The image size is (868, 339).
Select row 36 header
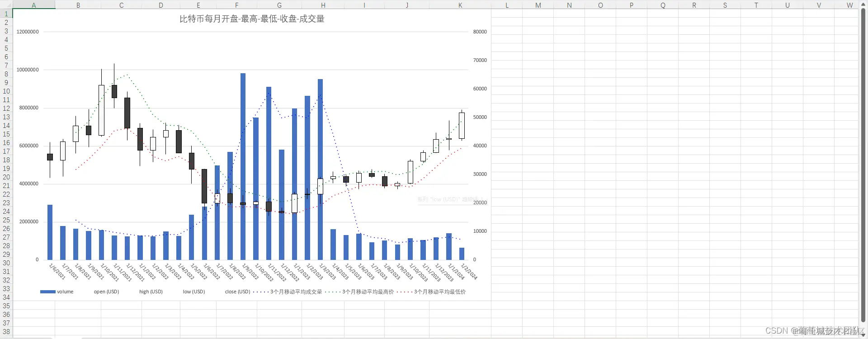(6, 315)
